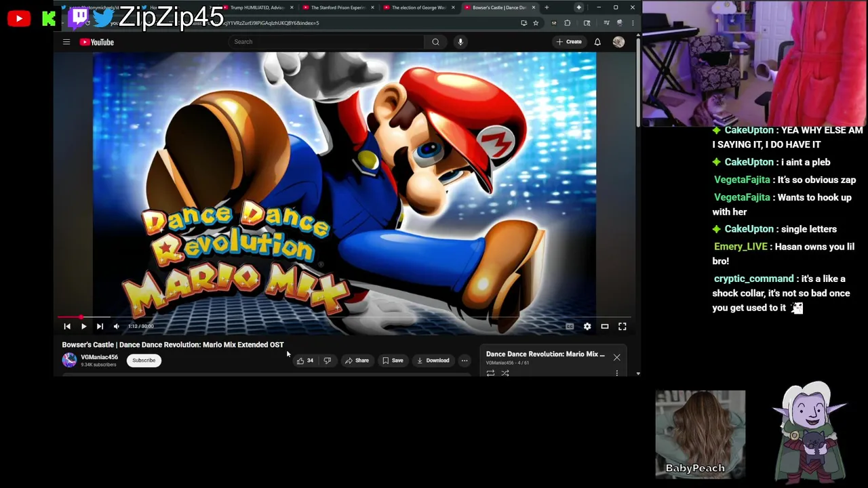Screen dimensions: 868x488
Task: Dislike the Bowser's Castle video
Action: coord(328,361)
